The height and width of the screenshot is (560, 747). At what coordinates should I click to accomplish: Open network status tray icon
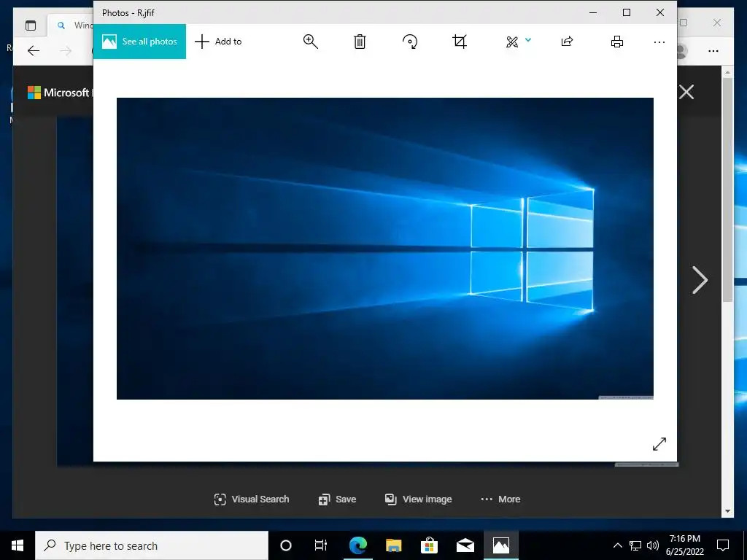pyautogui.click(x=635, y=545)
